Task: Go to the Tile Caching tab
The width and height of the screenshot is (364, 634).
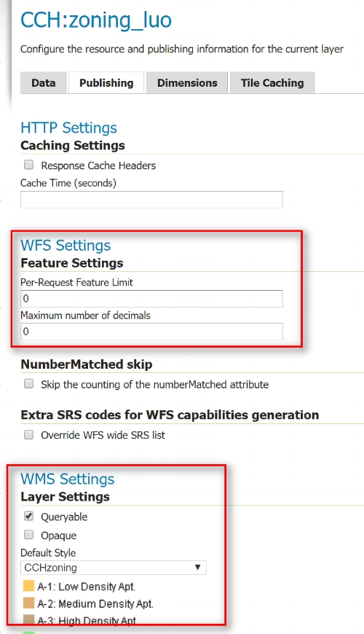Action: pos(272,83)
